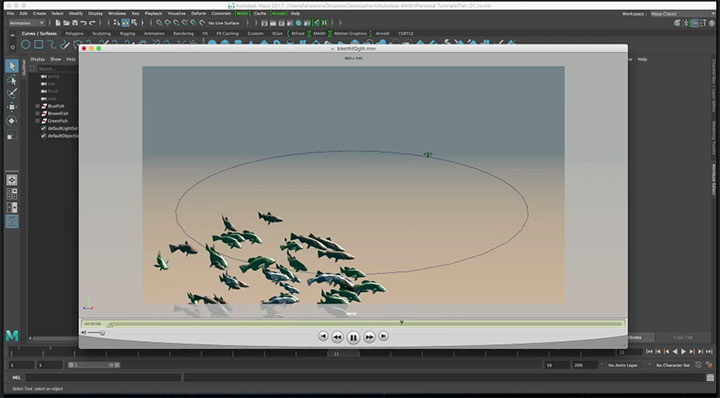Create a NURBS square from the shelf
The height and width of the screenshot is (398, 720).
[39, 45]
